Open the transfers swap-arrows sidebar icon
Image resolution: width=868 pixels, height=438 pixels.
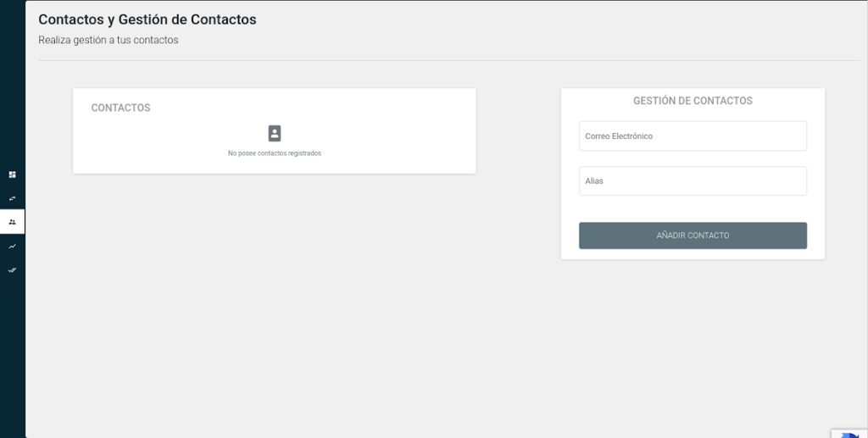tap(12, 198)
